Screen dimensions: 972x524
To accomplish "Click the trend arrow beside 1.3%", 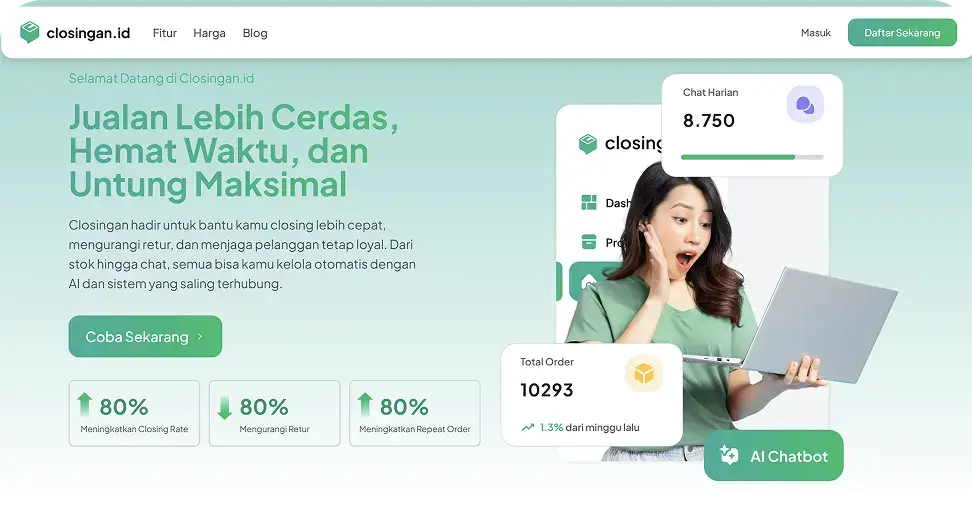I will tap(528, 427).
